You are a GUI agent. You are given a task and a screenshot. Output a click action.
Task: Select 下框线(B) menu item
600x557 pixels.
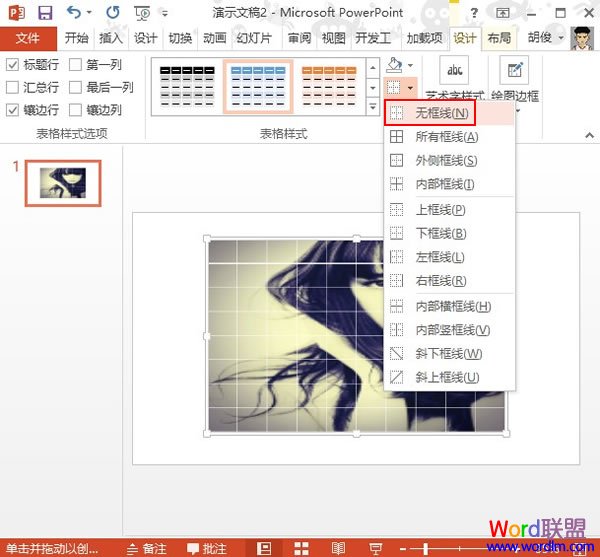tap(449, 233)
